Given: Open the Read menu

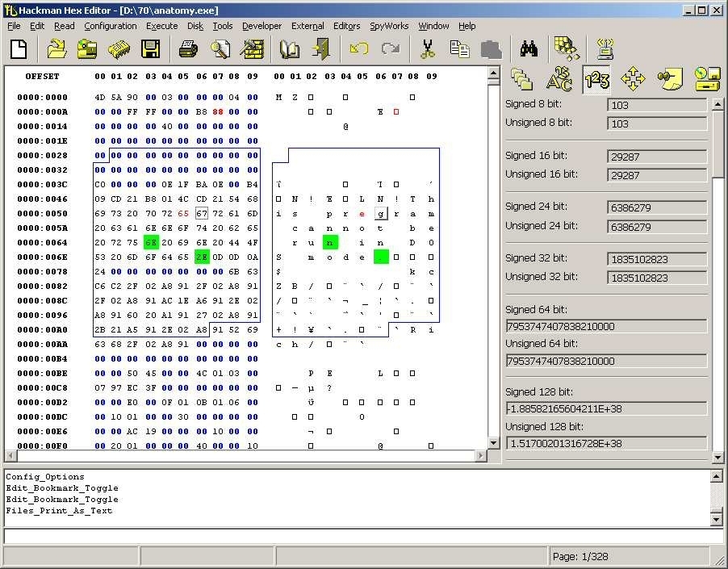Looking at the screenshot, I should [64, 26].
